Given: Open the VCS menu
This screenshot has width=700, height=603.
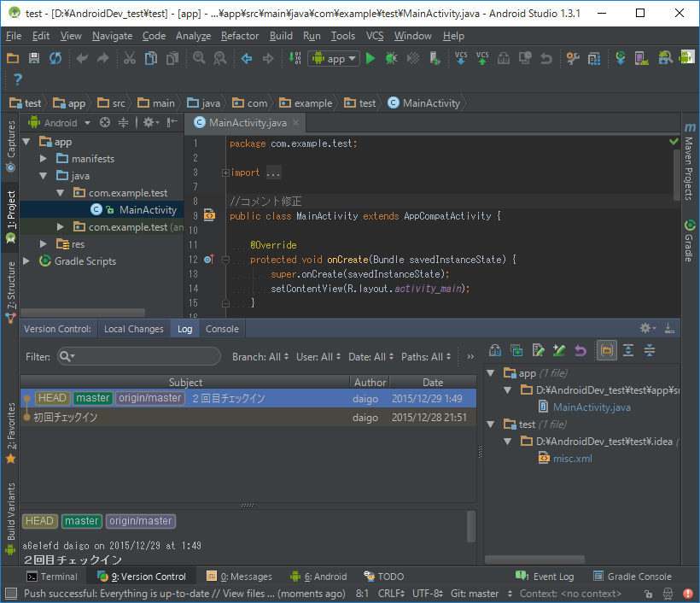Looking at the screenshot, I should 375,36.
